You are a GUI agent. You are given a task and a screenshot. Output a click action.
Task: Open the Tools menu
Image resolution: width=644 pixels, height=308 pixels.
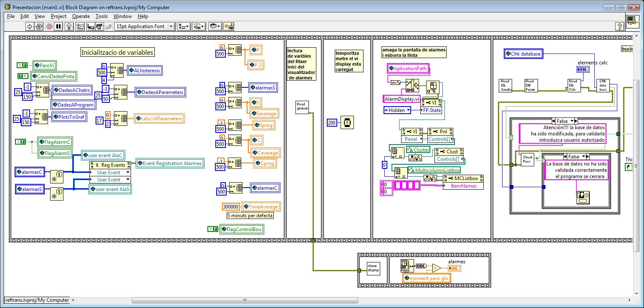101,16
